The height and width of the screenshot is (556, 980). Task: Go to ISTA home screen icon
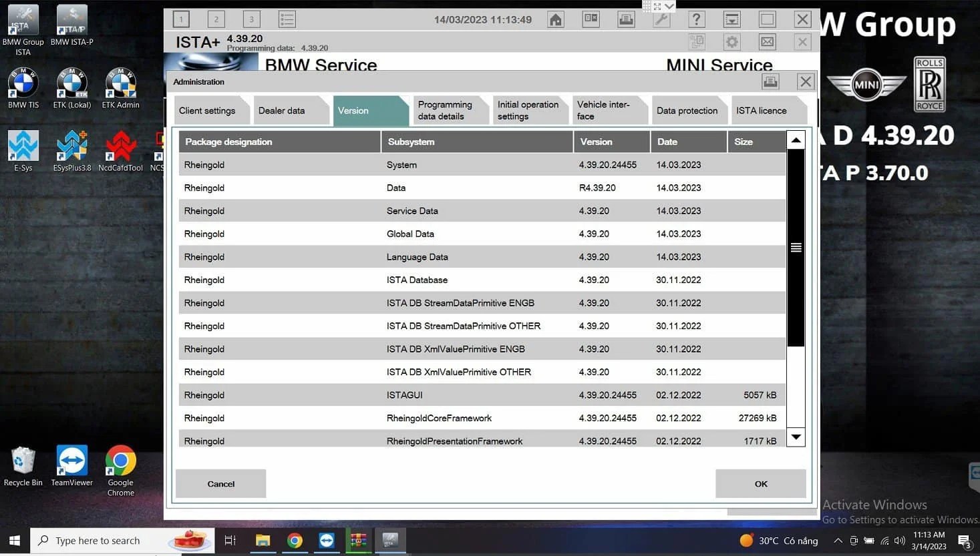pyautogui.click(x=556, y=19)
